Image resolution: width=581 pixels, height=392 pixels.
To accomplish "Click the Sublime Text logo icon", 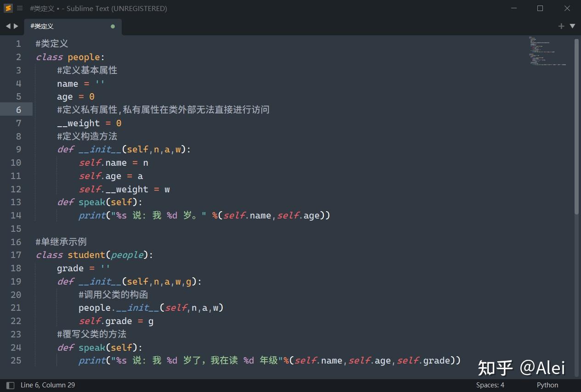I will point(8,8).
